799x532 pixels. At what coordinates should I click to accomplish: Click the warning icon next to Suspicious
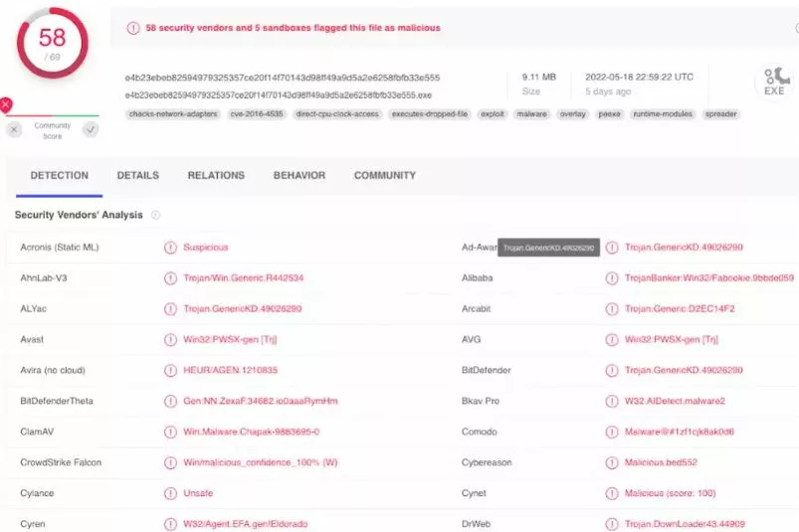pos(170,248)
